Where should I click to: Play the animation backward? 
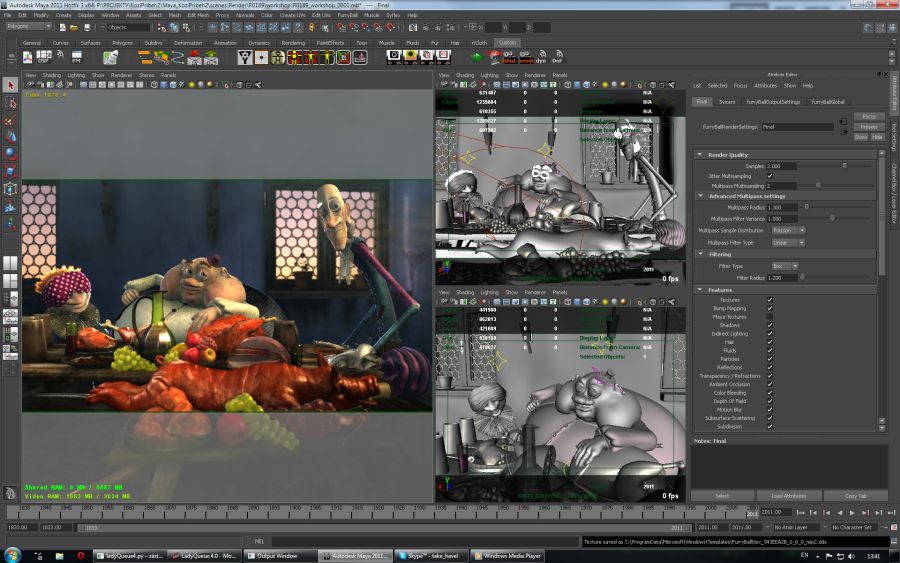click(x=840, y=512)
